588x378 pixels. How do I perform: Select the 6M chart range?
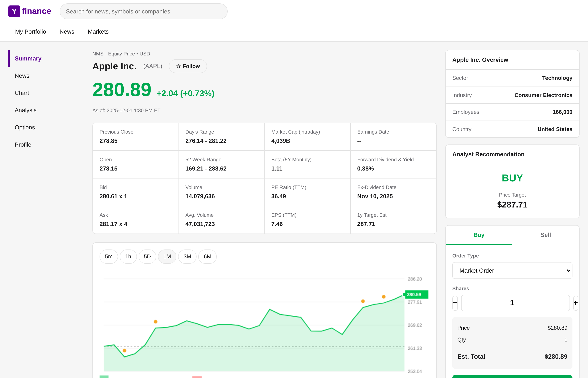pyautogui.click(x=207, y=256)
